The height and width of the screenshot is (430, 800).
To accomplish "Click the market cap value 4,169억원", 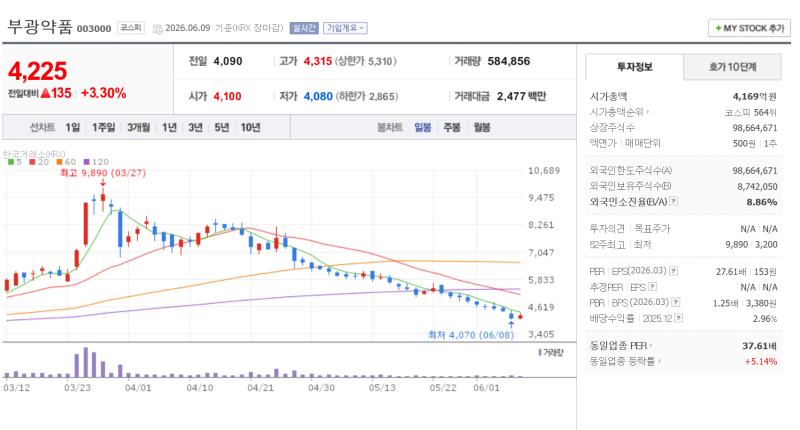I will [x=755, y=96].
